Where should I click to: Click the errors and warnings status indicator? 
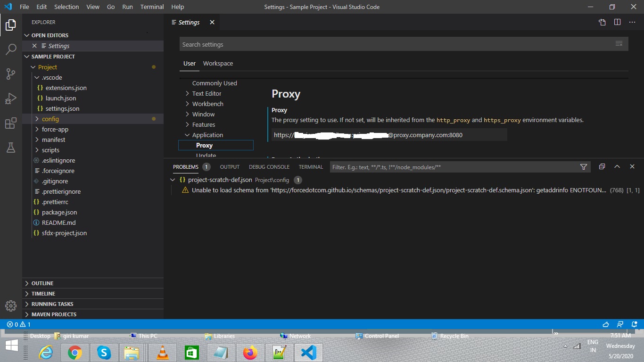(x=19, y=324)
